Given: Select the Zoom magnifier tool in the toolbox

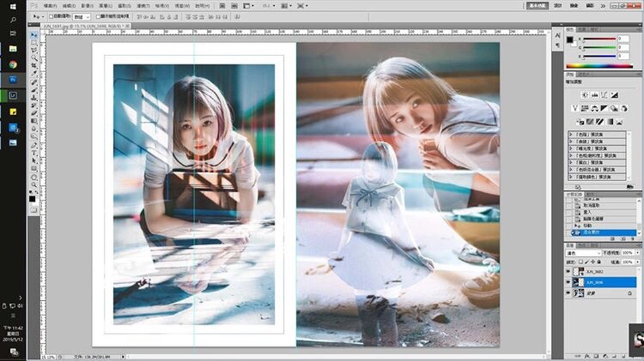Looking at the screenshot, I should (34, 185).
